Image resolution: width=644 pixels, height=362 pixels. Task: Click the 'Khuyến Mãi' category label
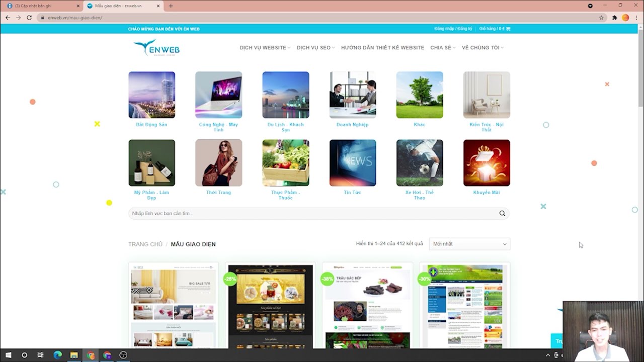(x=487, y=193)
